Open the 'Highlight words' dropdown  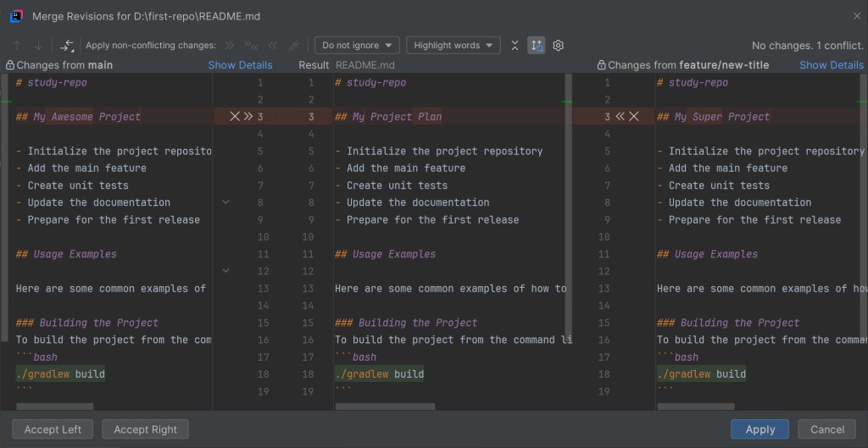(453, 46)
